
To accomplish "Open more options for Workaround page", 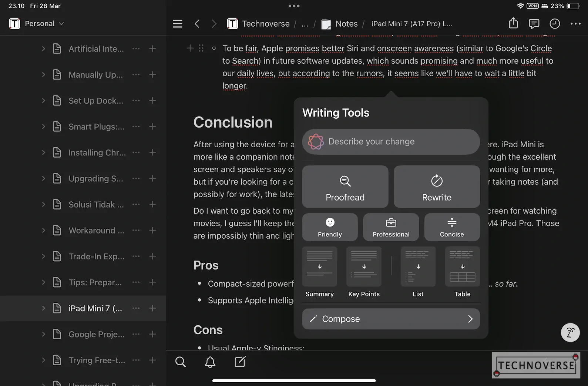I will (x=136, y=230).
